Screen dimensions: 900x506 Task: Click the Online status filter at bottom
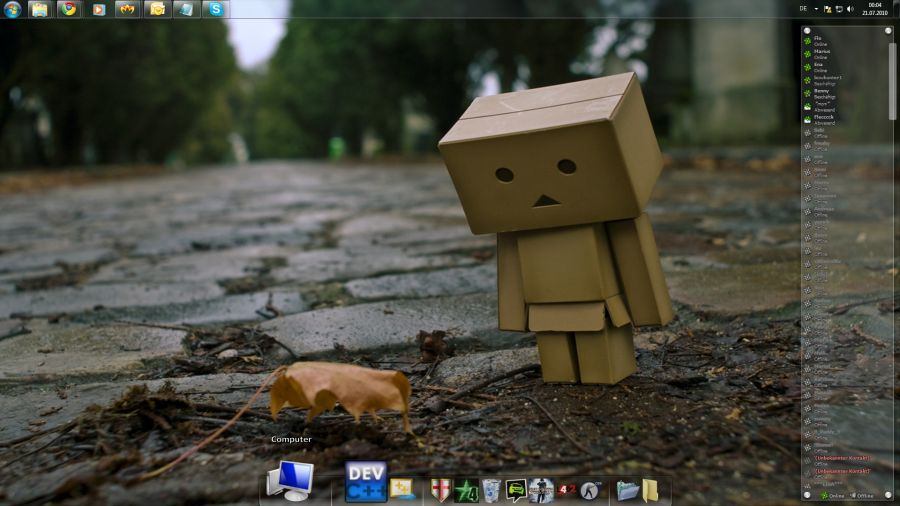tap(833, 496)
